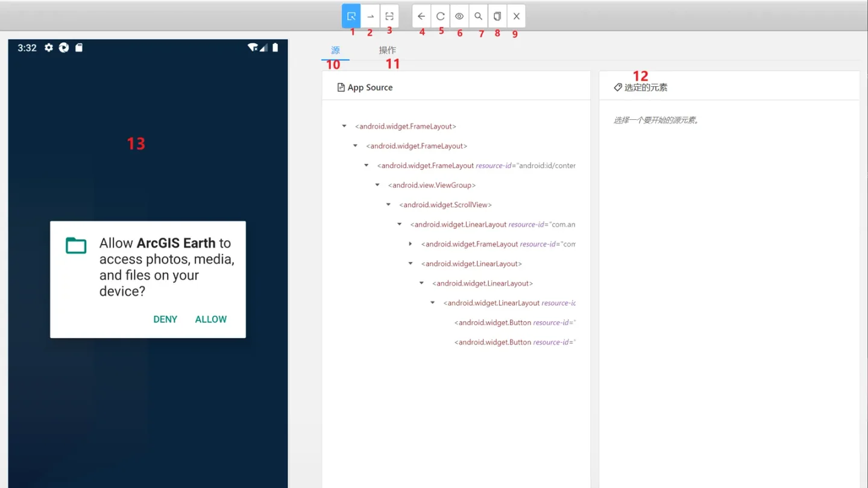The height and width of the screenshot is (488, 868).
Task: Select FrameLayout row with android:id/conter resource-id
Action: [x=476, y=166]
